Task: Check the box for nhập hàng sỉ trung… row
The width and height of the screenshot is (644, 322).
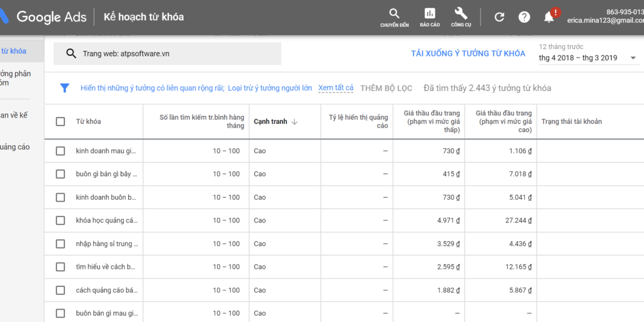Action: pos(60,244)
